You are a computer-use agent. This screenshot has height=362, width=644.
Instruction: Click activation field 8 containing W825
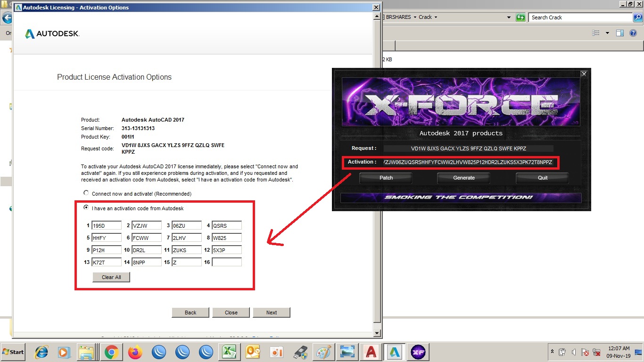tap(227, 238)
